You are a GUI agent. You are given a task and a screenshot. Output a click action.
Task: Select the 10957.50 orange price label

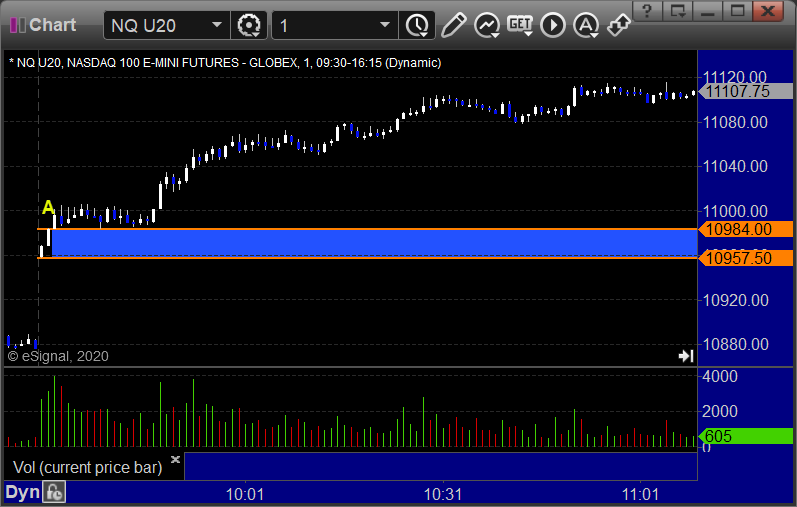[x=745, y=258]
